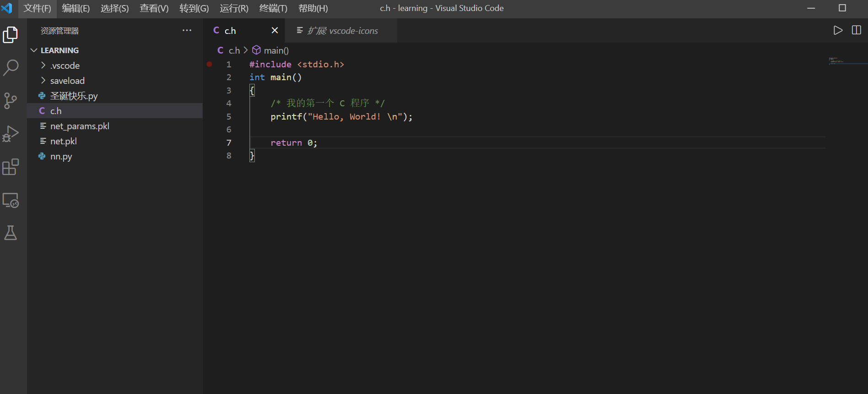The height and width of the screenshot is (394, 868).
Task: Open the Search view in activity bar
Action: 11,68
